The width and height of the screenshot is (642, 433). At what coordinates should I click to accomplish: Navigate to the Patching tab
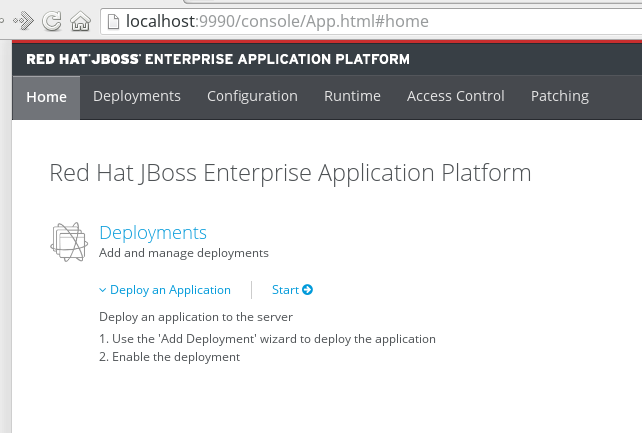560,97
